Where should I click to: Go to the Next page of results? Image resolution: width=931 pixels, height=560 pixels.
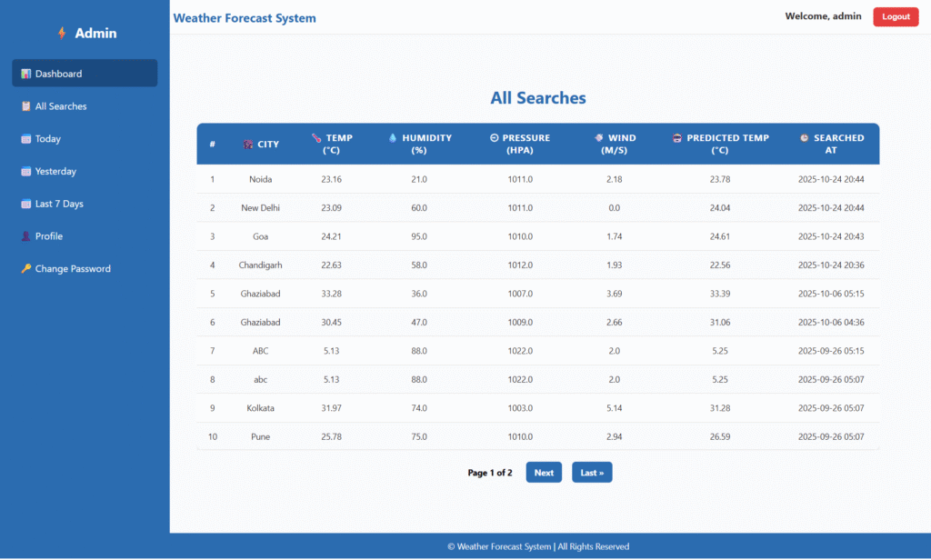[544, 473]
